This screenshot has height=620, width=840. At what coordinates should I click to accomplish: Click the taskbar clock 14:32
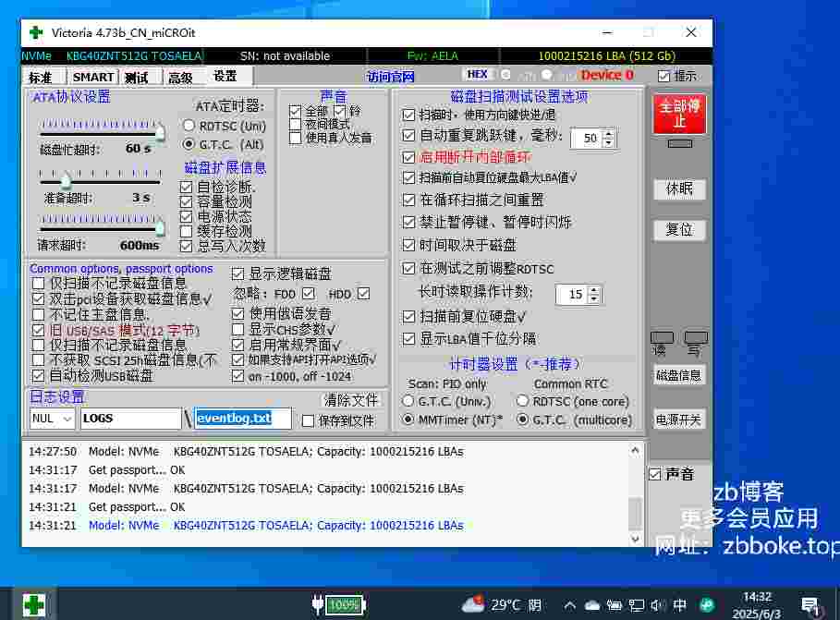pos(757,605)
